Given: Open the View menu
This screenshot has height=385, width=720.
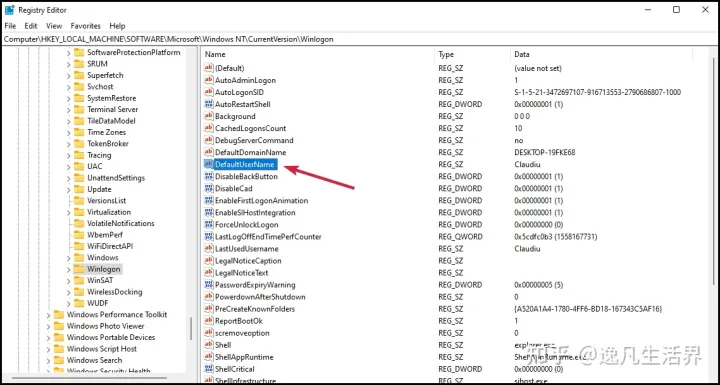Looking at the screenshot, I should (x=54, y=26).
